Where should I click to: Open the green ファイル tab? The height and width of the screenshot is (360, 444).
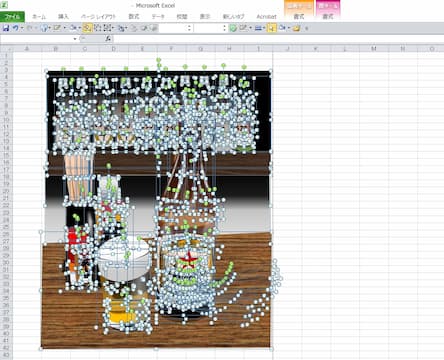[x=12, y=16]
